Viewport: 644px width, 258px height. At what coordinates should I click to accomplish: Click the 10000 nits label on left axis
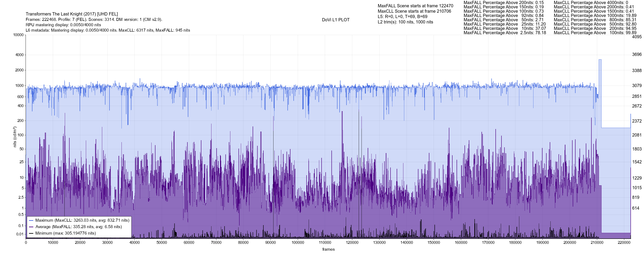click(x=18, y=35)
